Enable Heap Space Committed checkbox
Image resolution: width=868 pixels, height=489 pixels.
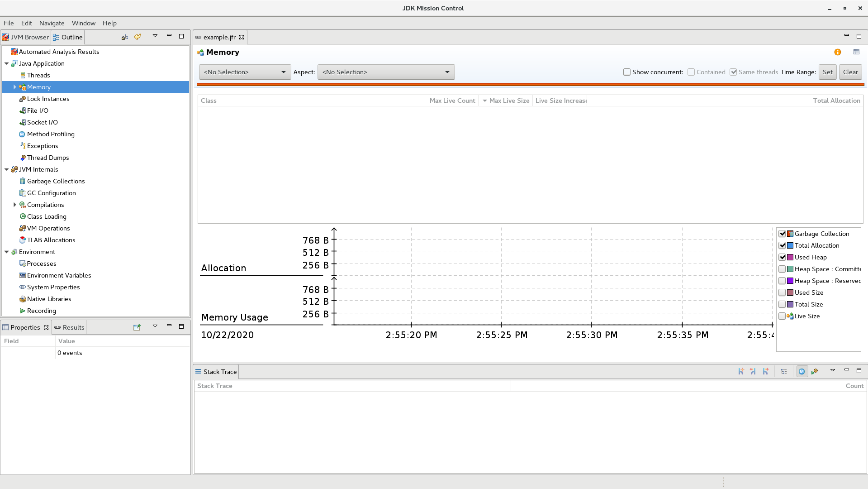tap(782, 269)
